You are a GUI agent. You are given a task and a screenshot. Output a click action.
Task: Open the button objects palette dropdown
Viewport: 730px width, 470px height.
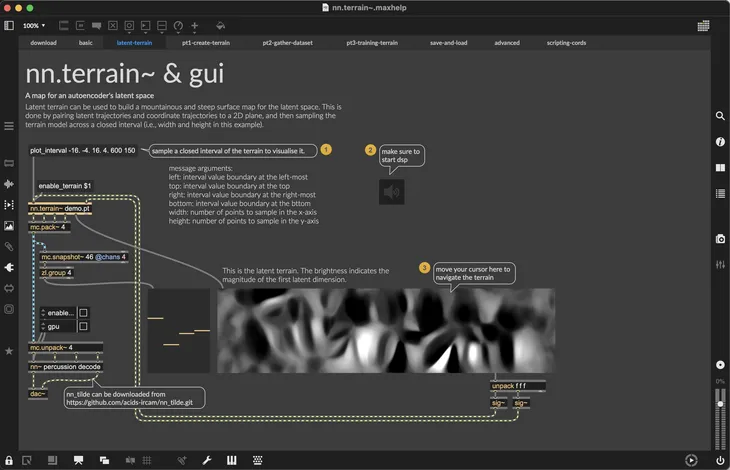click(129, 27)
